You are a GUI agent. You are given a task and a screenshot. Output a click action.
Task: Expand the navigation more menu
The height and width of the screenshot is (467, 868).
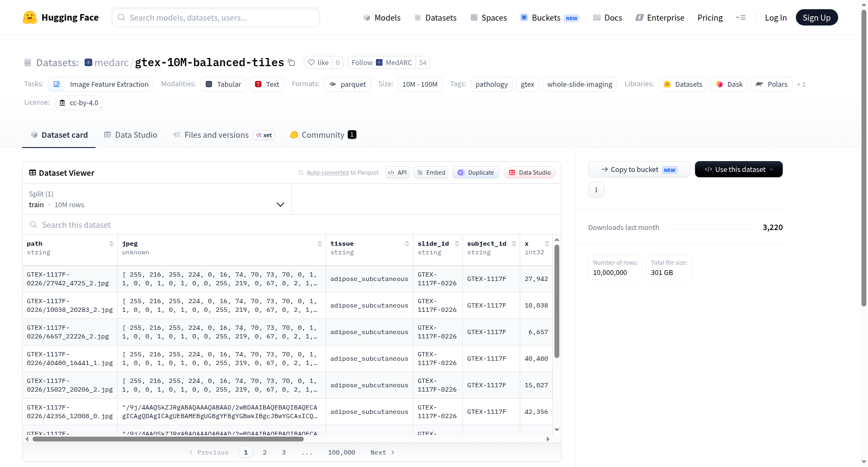pos(741,17)
